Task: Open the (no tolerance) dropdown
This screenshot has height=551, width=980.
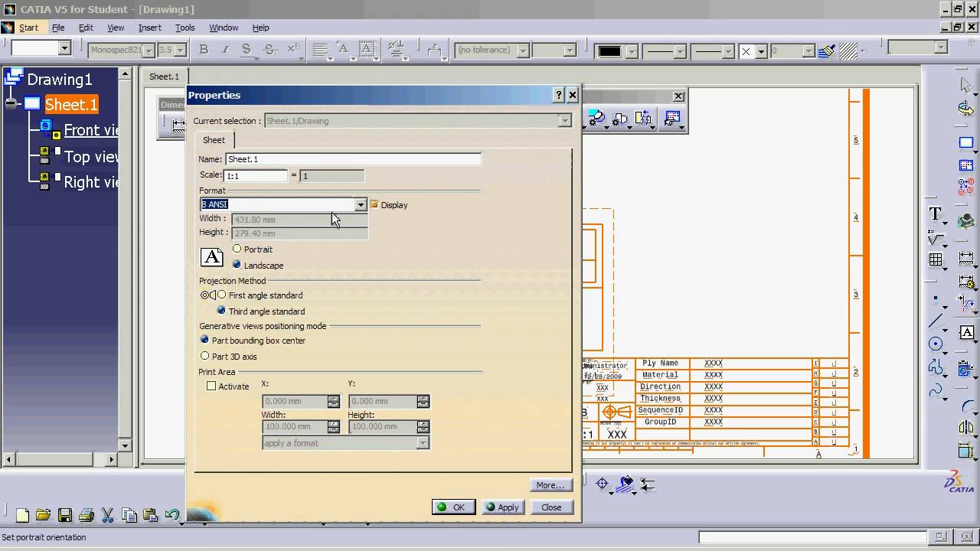Action: pos(523,51)
